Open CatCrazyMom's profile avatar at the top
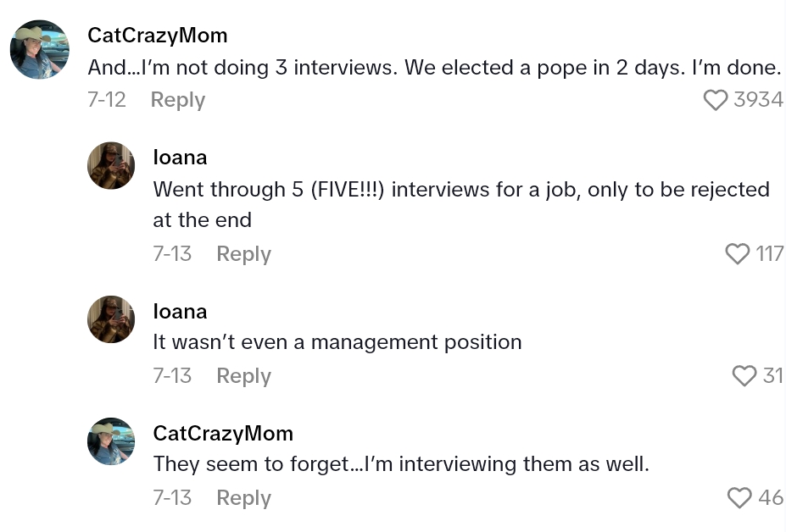Viewport: 786px width, 532px height. click(x=39, y=49)
